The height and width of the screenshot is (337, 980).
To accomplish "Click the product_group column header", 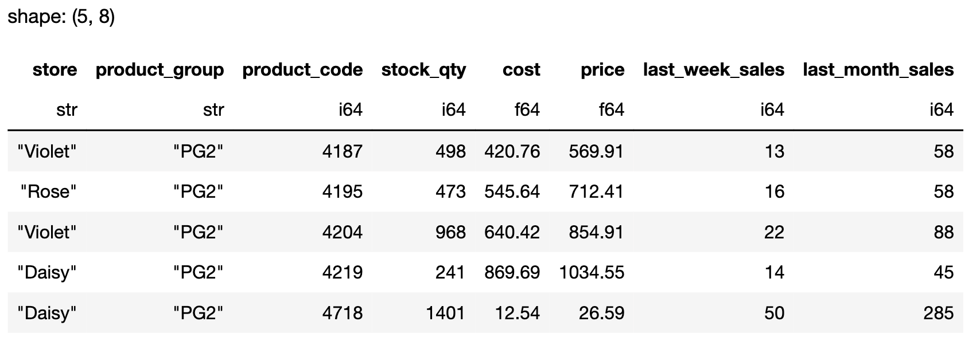I will click(160, 70).
